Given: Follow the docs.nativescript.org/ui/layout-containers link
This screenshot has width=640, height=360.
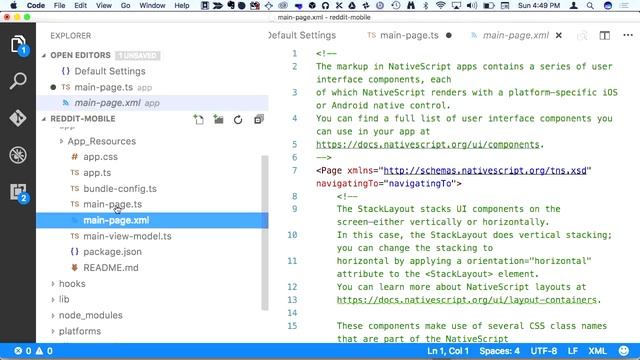Looking at the screenshot, I should click(x=467, y=300).
